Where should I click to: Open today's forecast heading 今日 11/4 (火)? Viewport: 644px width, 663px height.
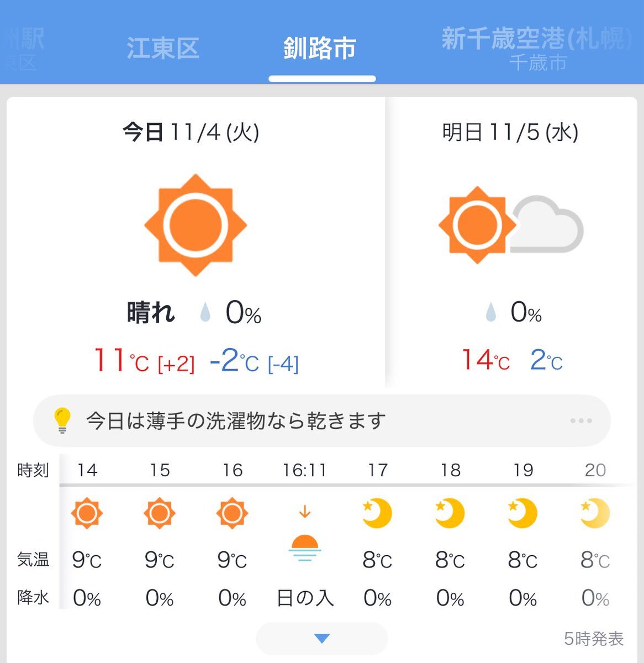pyautogui.click(x=191, y=133)
